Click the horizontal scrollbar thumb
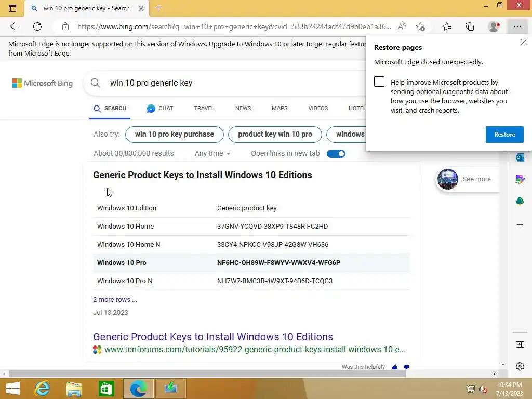 [x=207, y=374]
